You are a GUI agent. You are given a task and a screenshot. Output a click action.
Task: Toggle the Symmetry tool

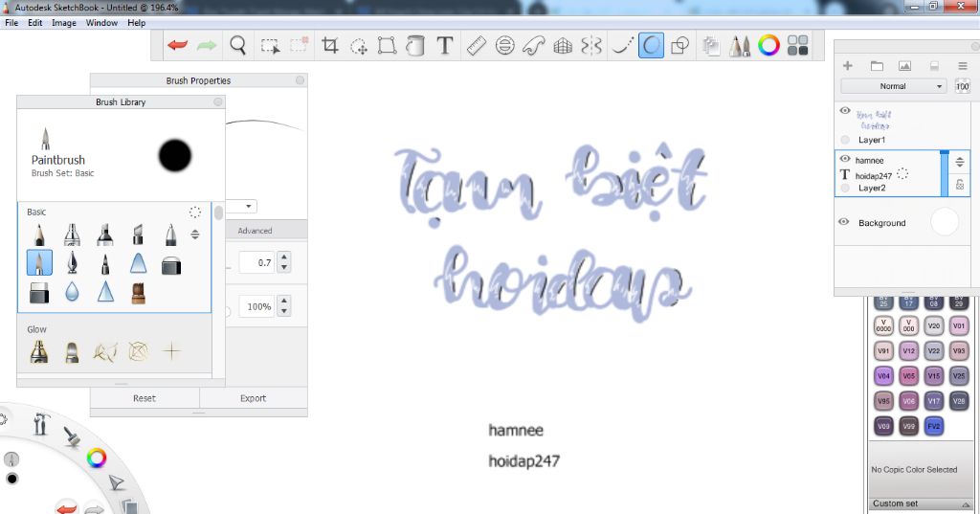(x=591, y=46)
